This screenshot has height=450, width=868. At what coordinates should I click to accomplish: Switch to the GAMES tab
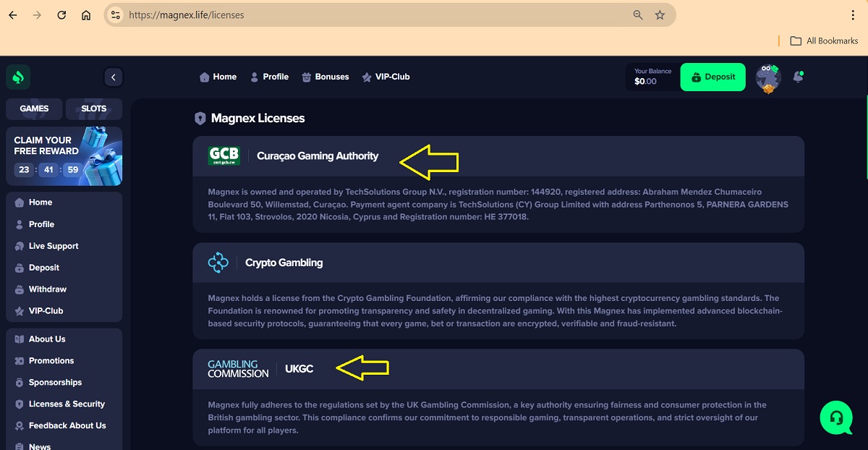[x=34, y=109]
